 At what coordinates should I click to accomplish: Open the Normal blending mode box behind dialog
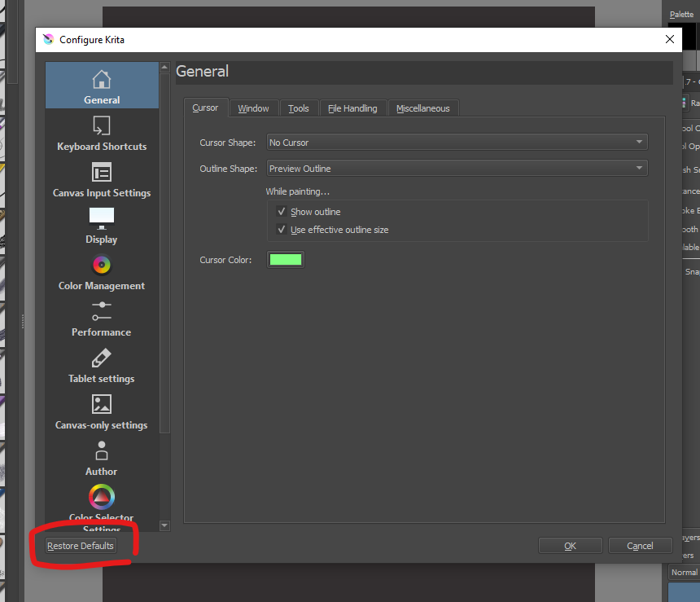[x=685, y=572]
